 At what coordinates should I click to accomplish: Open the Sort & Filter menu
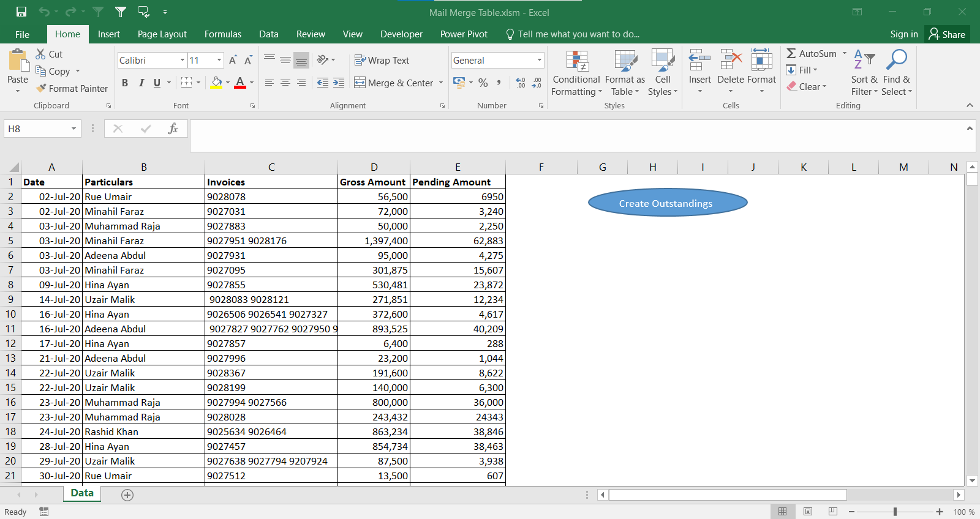(864, 72)
